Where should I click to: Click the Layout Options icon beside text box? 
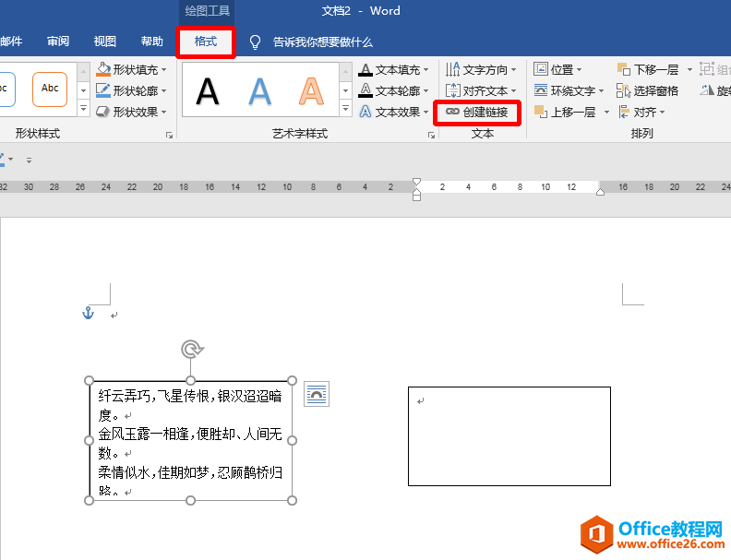317,394
